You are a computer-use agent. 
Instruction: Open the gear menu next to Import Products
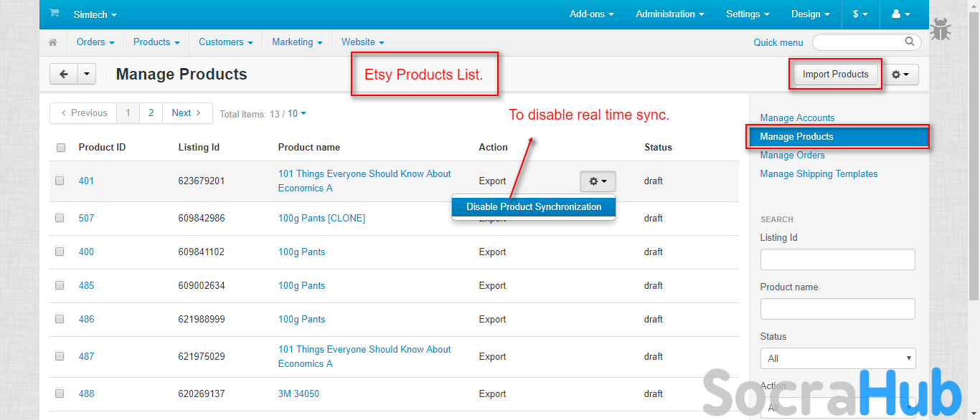900,75
